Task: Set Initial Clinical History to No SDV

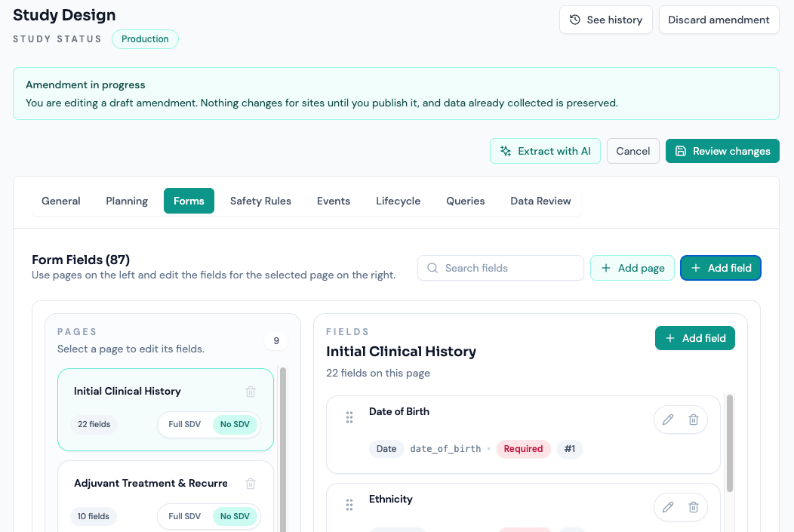Action: point(235,424)
